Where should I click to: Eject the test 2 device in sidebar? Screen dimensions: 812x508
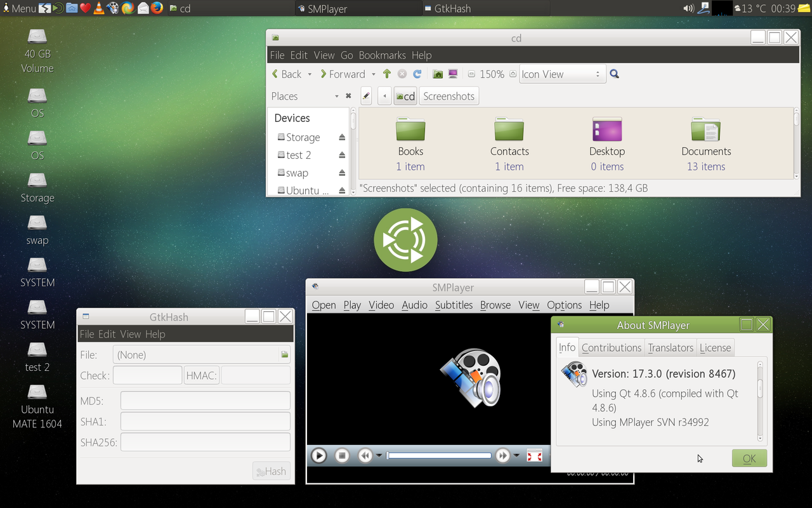[x=342, y=155]
